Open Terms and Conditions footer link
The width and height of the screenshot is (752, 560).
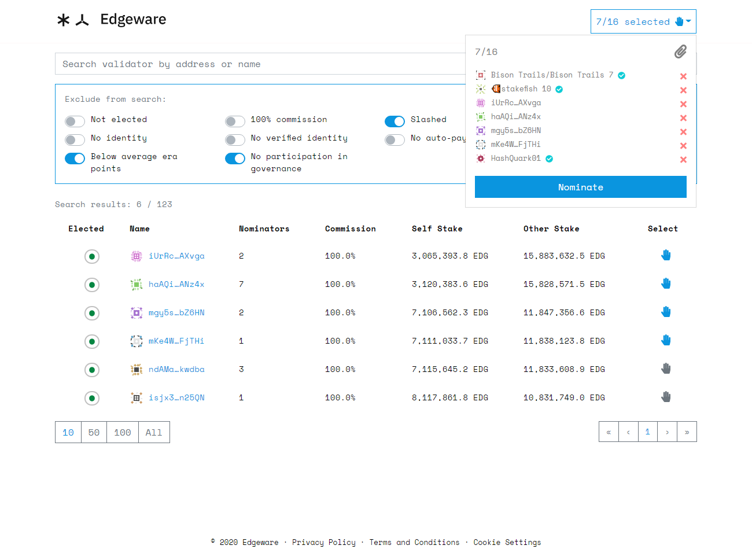(x=415, y=542)
